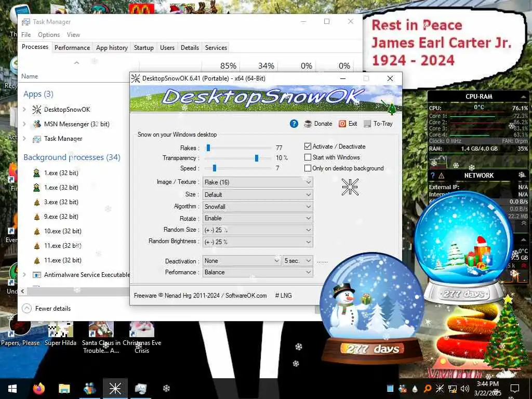Click the To-Tray monitor icon
Screen dimensions: 532x399
click(x=367, y=124)
